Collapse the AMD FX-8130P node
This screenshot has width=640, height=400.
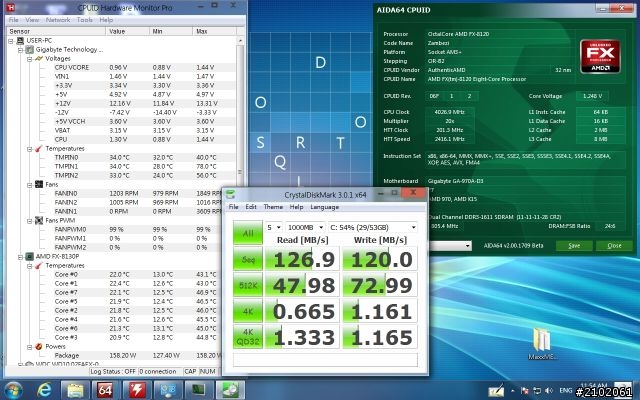coord(20,257)
